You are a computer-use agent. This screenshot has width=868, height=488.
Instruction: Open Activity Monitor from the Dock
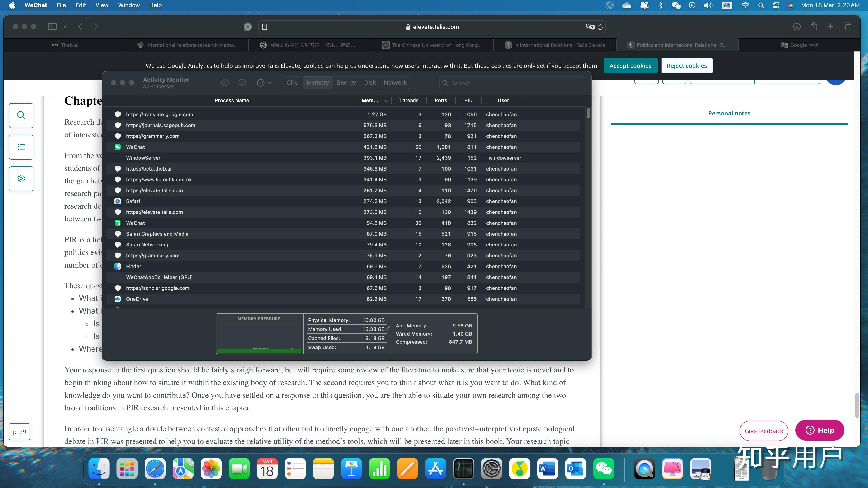point(463,469)
